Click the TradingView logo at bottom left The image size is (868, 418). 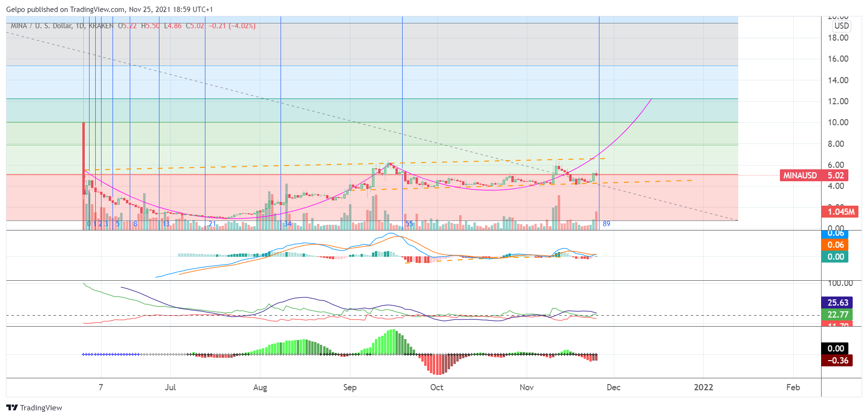coord(34,407)
